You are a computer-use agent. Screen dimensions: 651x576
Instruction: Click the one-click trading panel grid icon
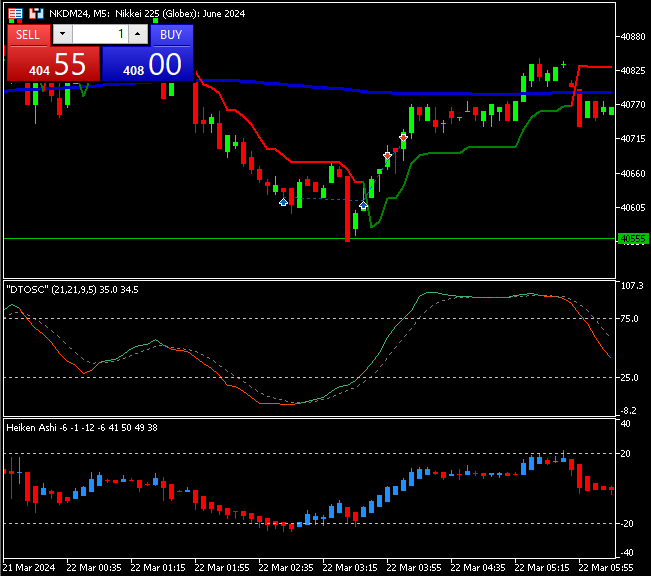[15, 14]
